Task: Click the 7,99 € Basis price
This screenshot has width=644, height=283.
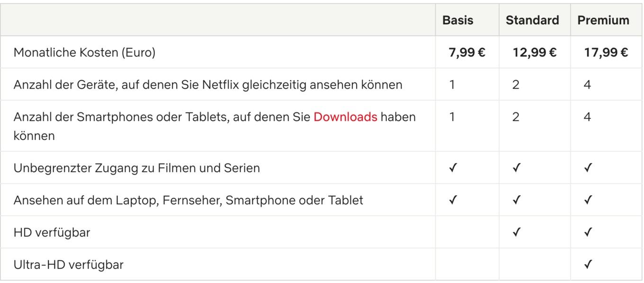Action: pos(467,52)
